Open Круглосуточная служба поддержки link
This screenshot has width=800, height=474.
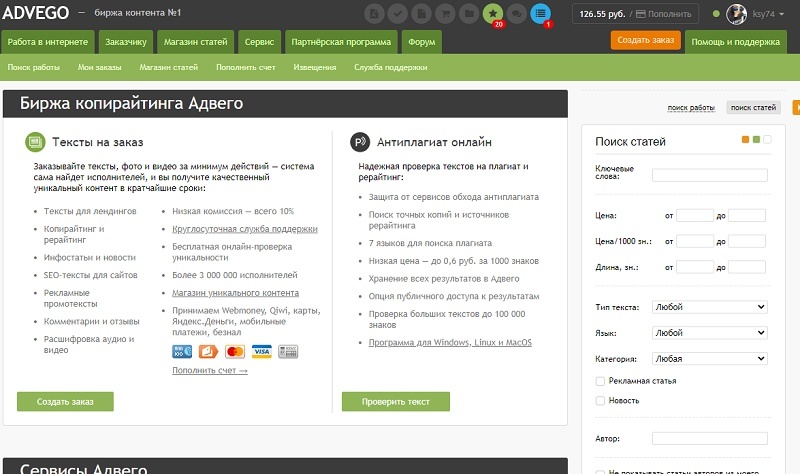point(245,229)
